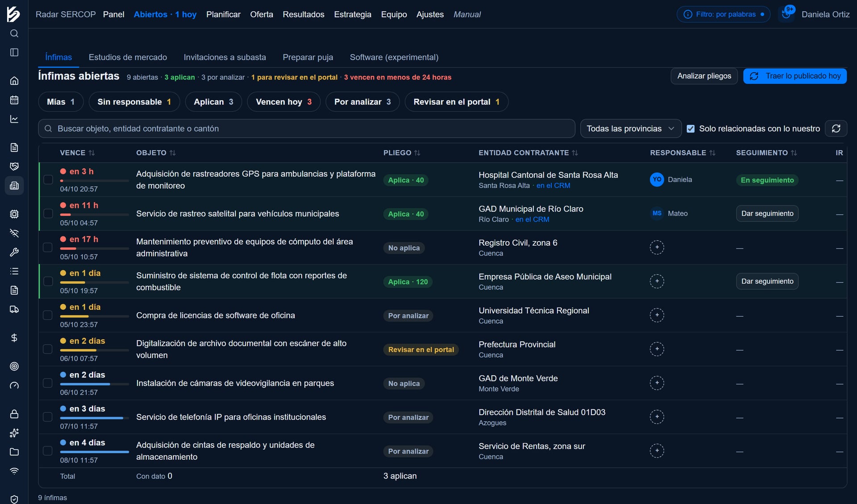This screenshot has width=857, height=504.
Task: Open the sparkles icon in the sidebar
Action: point(14,433)
